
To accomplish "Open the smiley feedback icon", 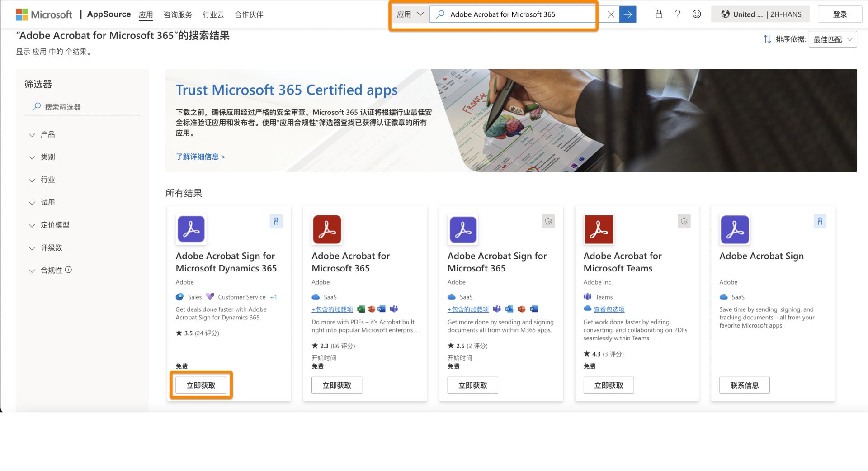I will pyautogui.click(x=697, y=14).
